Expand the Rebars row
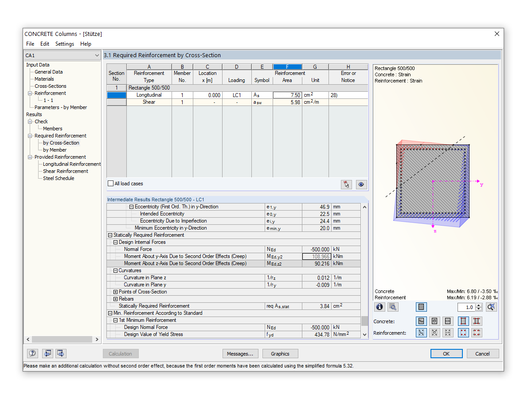Image resolution: width=532 pixels, height=399 pixels. pyautogui.click(x=115, y=299)
